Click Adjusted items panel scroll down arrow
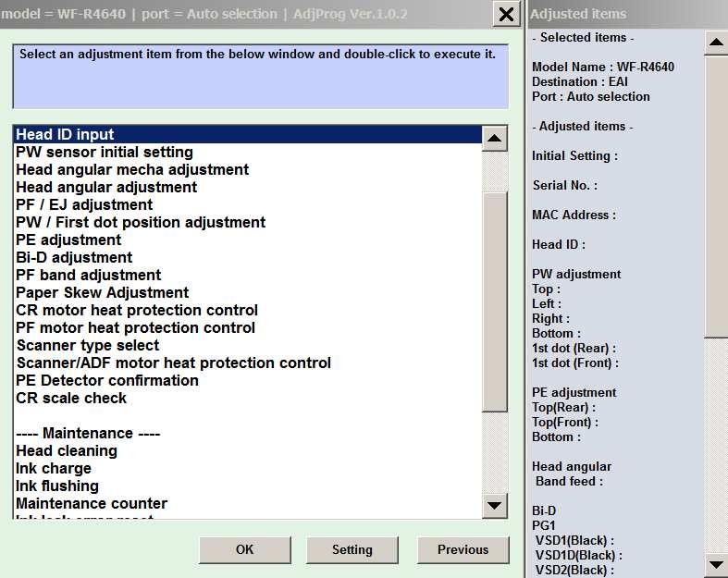Viewport: 728px width, 578px height. 716,565
